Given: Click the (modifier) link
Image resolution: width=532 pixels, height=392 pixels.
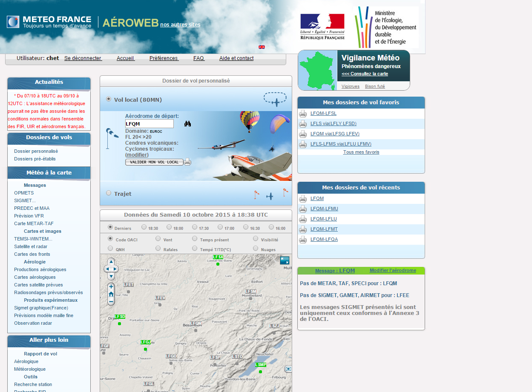Looking at the screenshot, I should pyautogui.click(x=137, y=155).
